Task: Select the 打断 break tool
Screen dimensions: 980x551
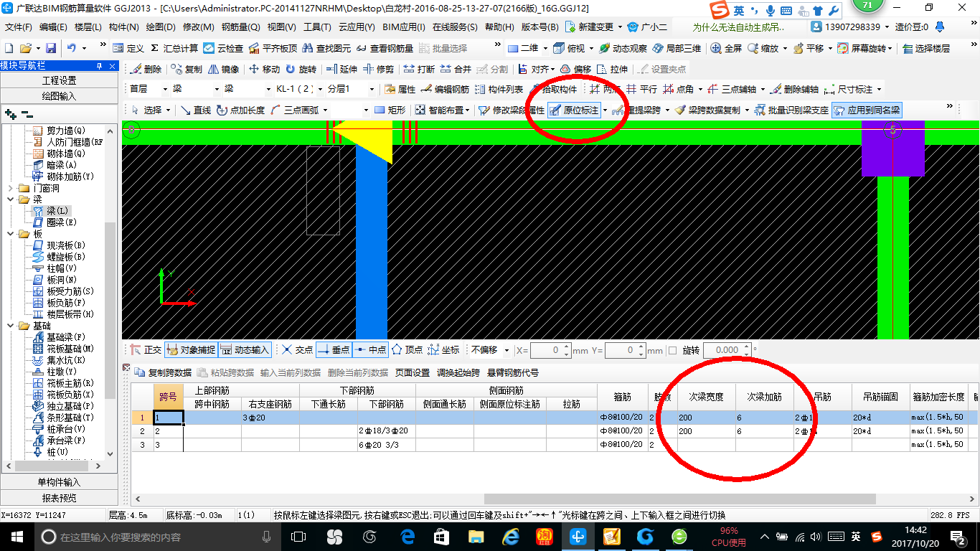Action: pyautogui.click(x=419, y=69)
